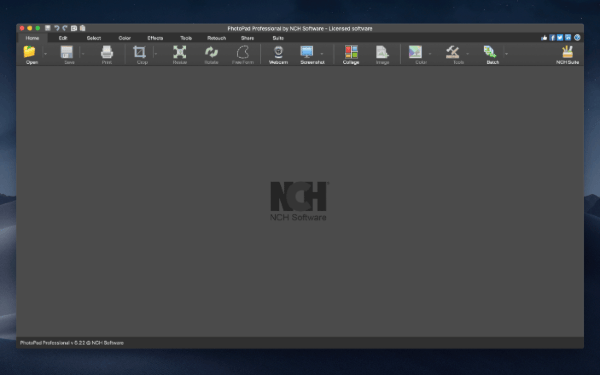Switch to the Home tab
600x375 pixels.
pos(33,38)
